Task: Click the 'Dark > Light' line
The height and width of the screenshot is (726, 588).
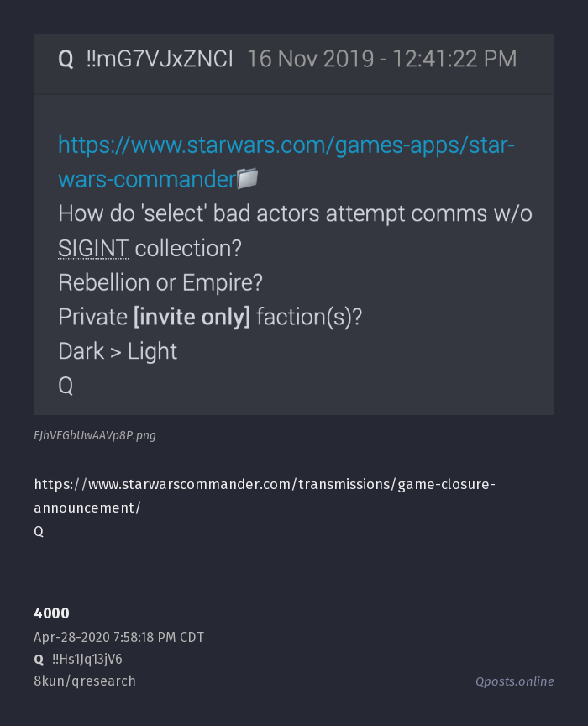Action: tap(118, 351)
